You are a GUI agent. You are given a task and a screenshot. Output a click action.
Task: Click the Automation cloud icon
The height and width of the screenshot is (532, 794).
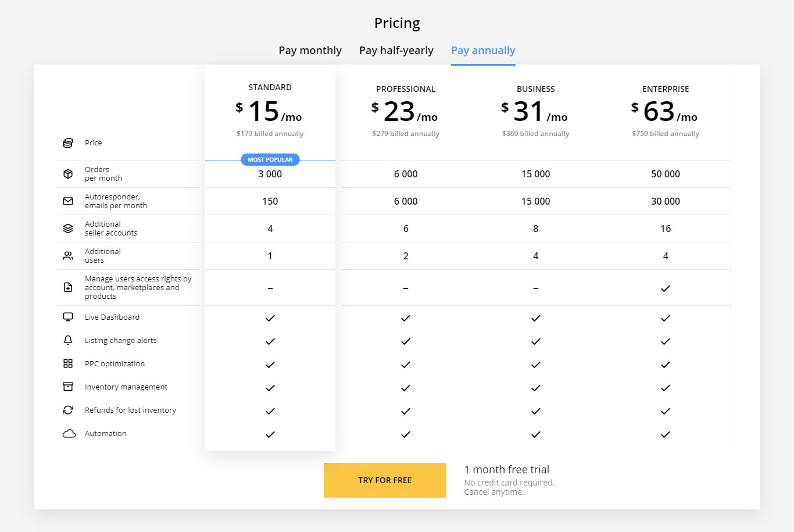[69, 433]
